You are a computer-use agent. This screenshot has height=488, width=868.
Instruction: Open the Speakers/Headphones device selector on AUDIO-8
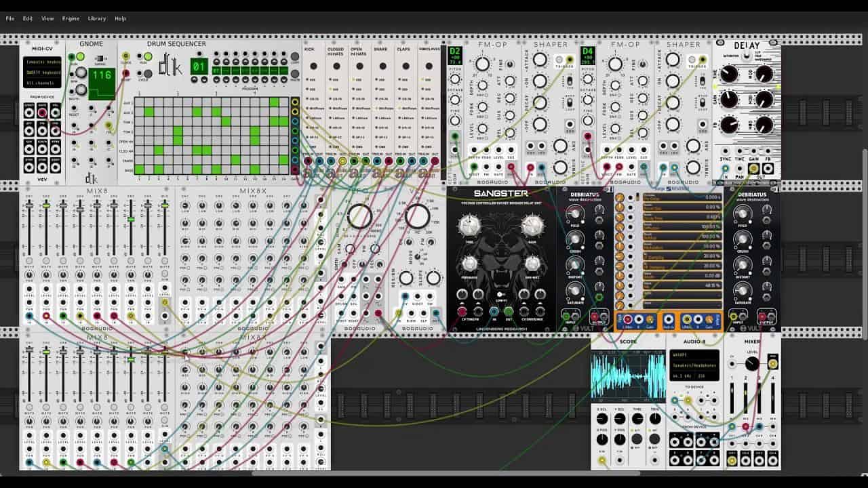point(695,366)
